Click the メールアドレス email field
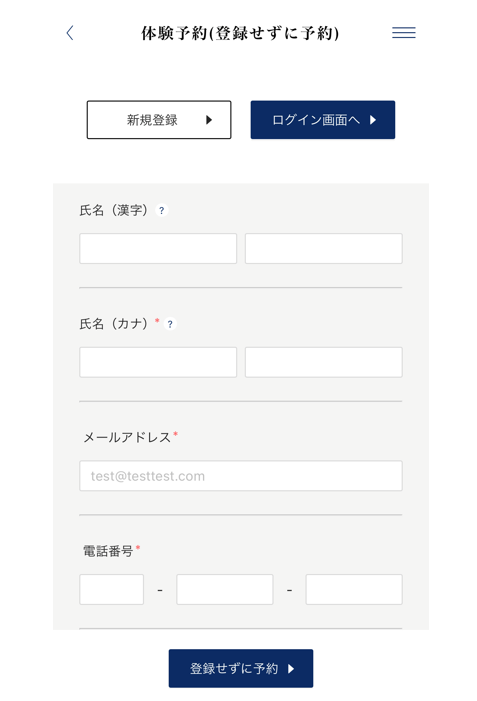 (x=241, y=476)
